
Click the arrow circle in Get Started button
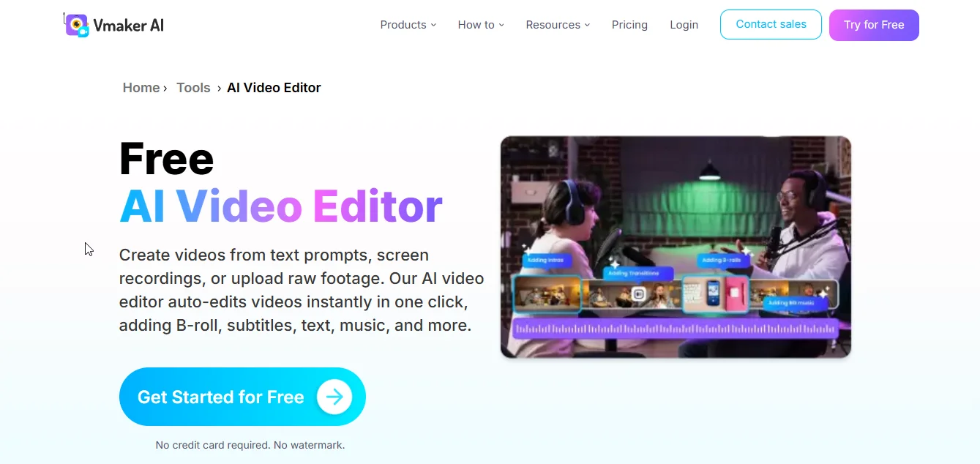[334, 397]
